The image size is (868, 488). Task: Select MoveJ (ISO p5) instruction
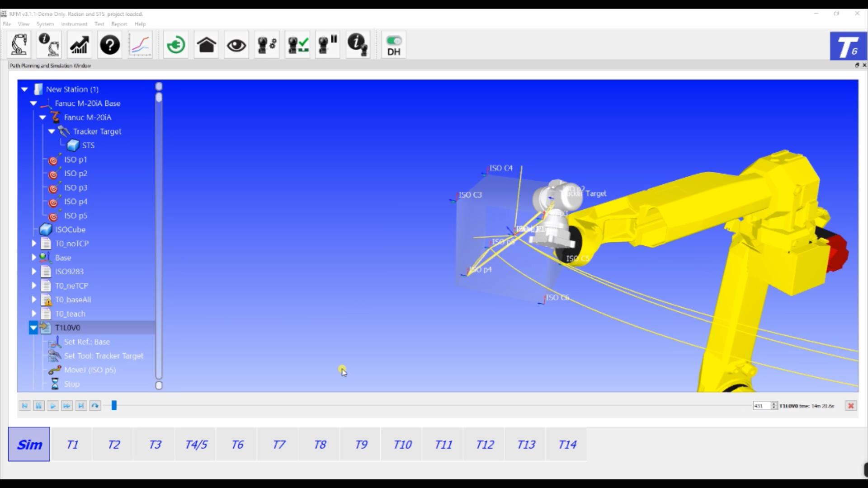coord(90,370)
